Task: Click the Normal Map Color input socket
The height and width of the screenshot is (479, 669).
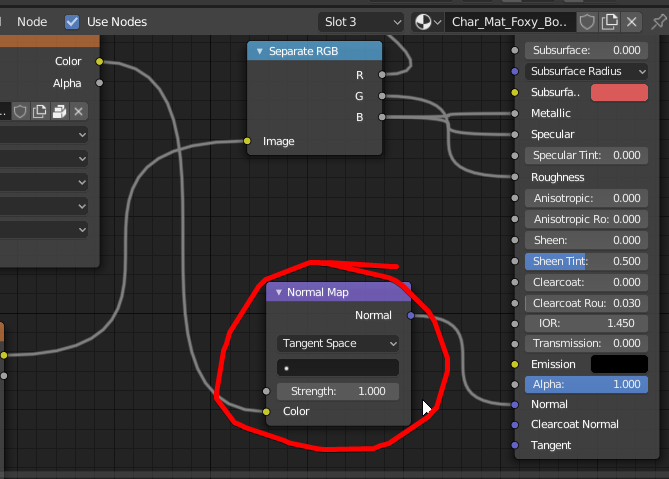Action: click(x=266, y=412)
